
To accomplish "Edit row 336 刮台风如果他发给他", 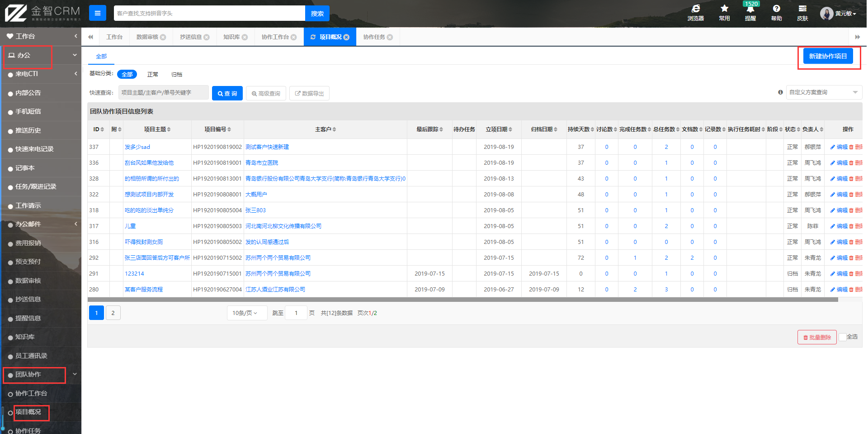I will (839, 163).
